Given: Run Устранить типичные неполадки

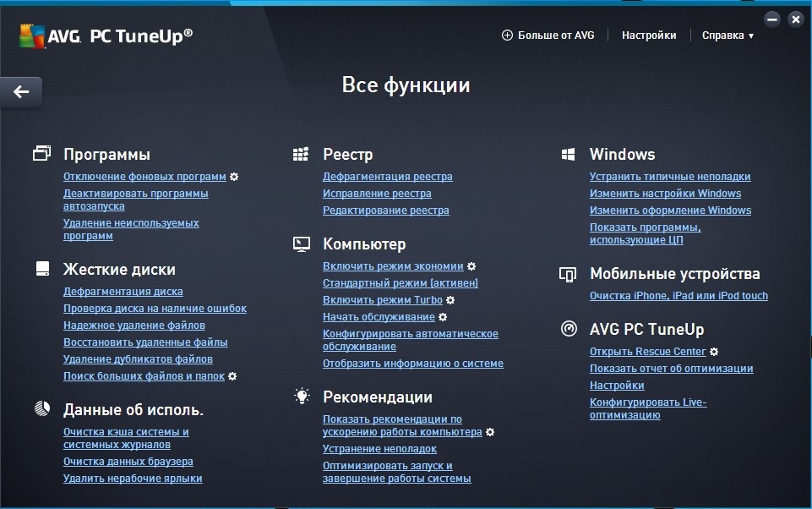Looking at the screenshot, I should click(x=670, y=177).
